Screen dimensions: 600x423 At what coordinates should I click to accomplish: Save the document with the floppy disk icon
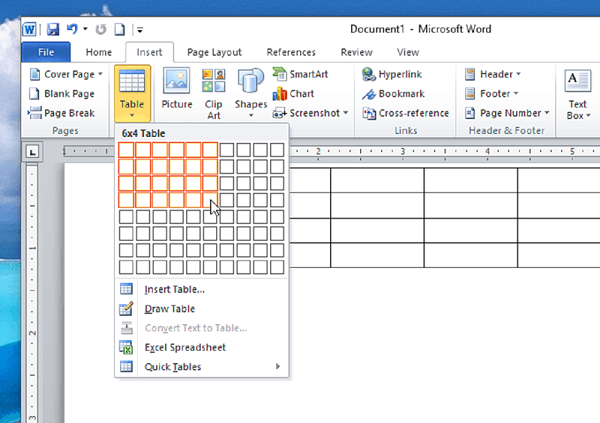[53, 29]
